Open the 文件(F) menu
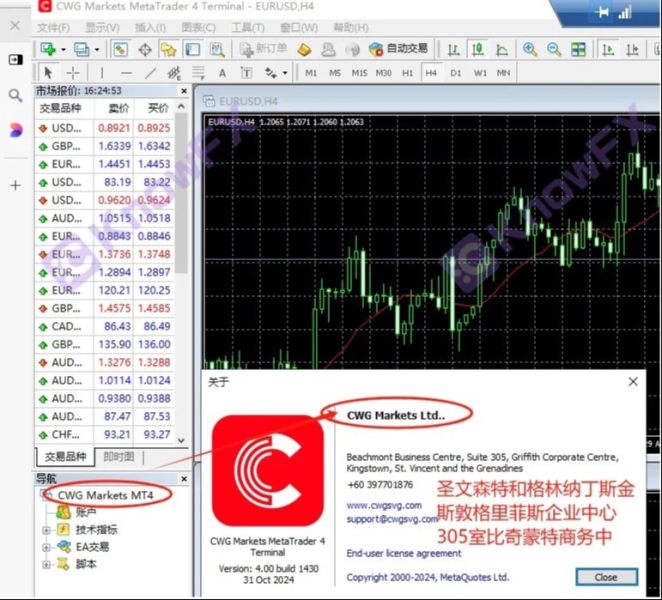The height and width of the screenshot is (600, 662). [x=53, y=28]
